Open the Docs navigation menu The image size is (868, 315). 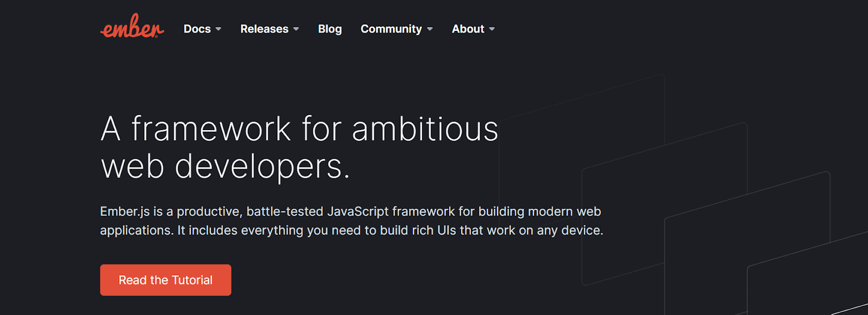pyautogui.click(x=202, y=29)
